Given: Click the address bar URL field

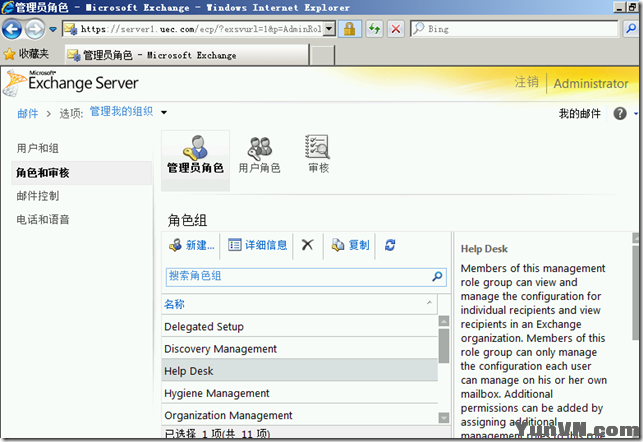Looking at the screenshot, I should pos(194,29).
